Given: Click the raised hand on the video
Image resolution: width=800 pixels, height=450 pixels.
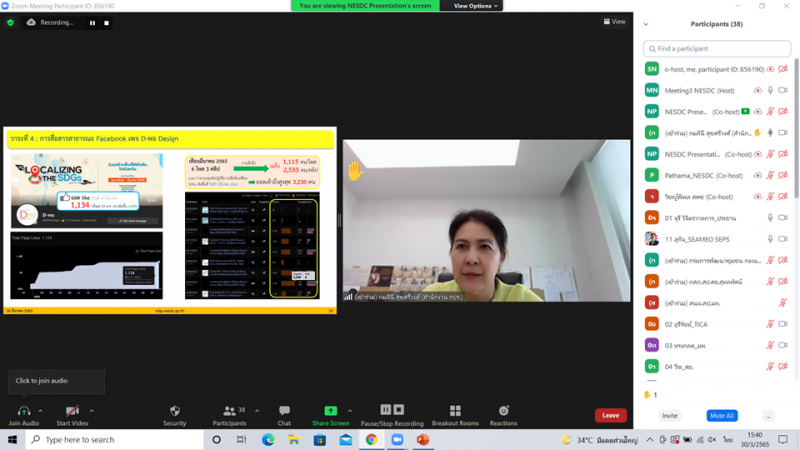Looking at the screenshot, I should (x=355, y=171).
